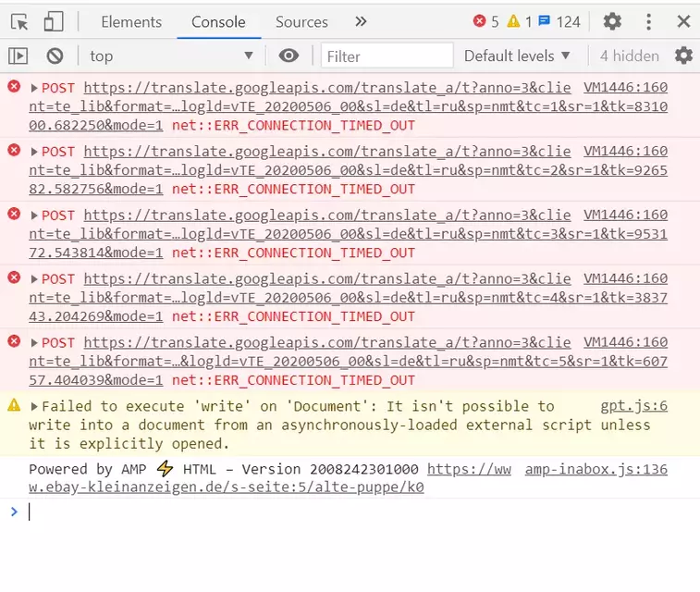Close the DevTools panel
Screen dimensions: 700x592
683,21
